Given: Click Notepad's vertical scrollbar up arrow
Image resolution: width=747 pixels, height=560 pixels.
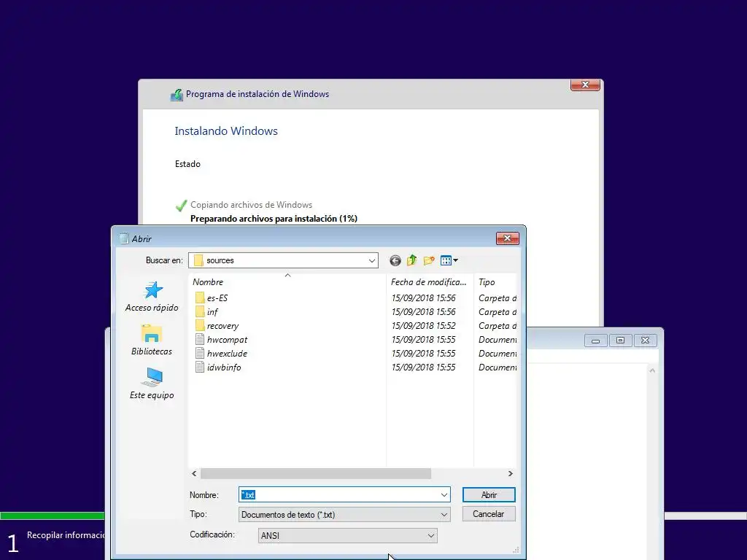Looking at the screenshot, I should pos(652,370).
